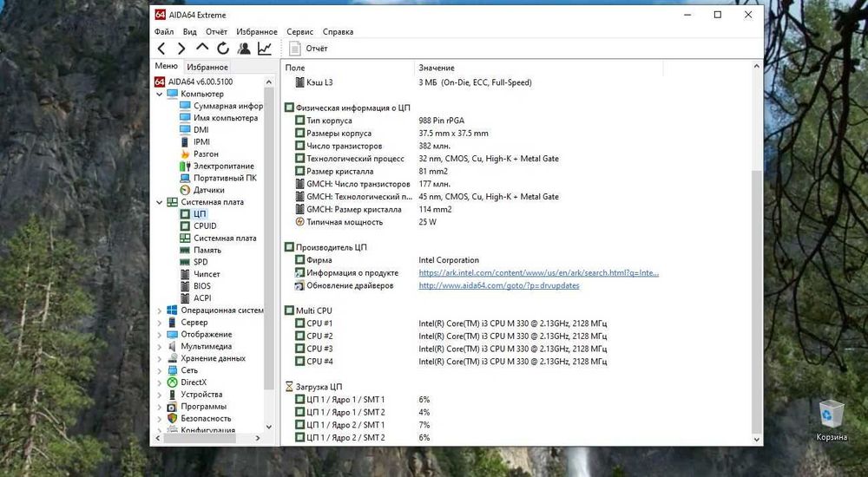Open the Корзина recycle bin on desktop
The height and width of the screenshot is (477, 868).
[832, 421]
